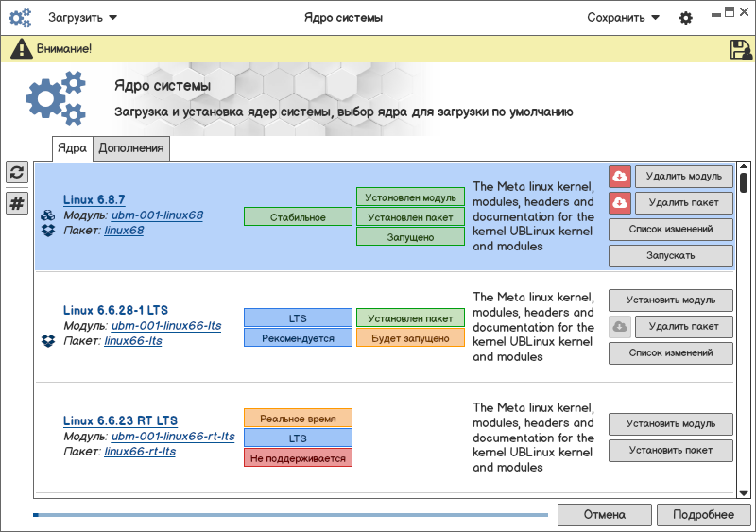Click Удалить модуль for Linux 6.8.7

(683, 177)
